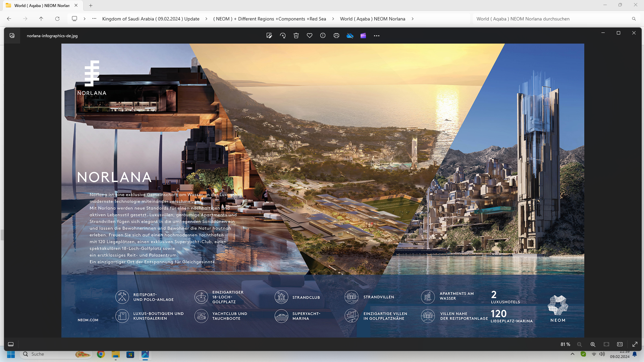Viewport: 644px width, 362px height.
Task: Click the Photos app taskbar icon
Action: click(145, 354)
